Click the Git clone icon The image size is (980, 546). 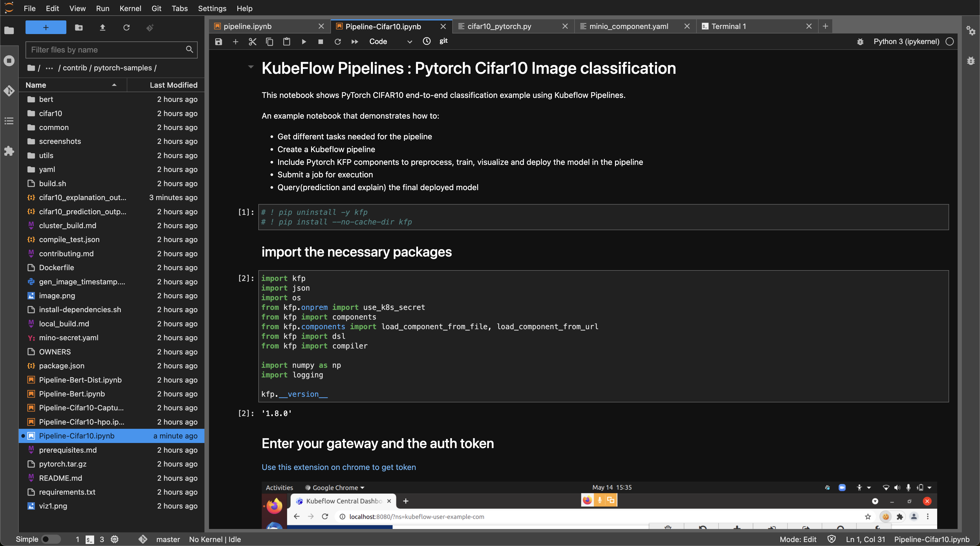click(150, 28)
